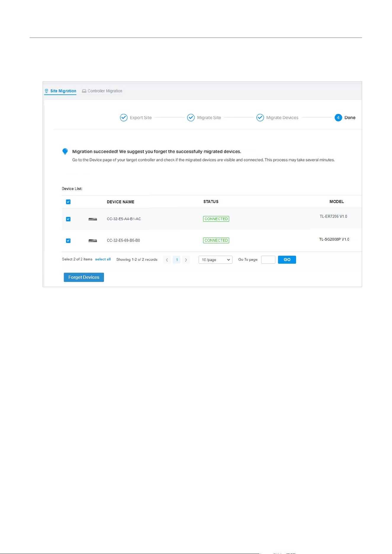
Task: Click the TL-ER7206 V1.0 model cell
Action: pos(333,217)
